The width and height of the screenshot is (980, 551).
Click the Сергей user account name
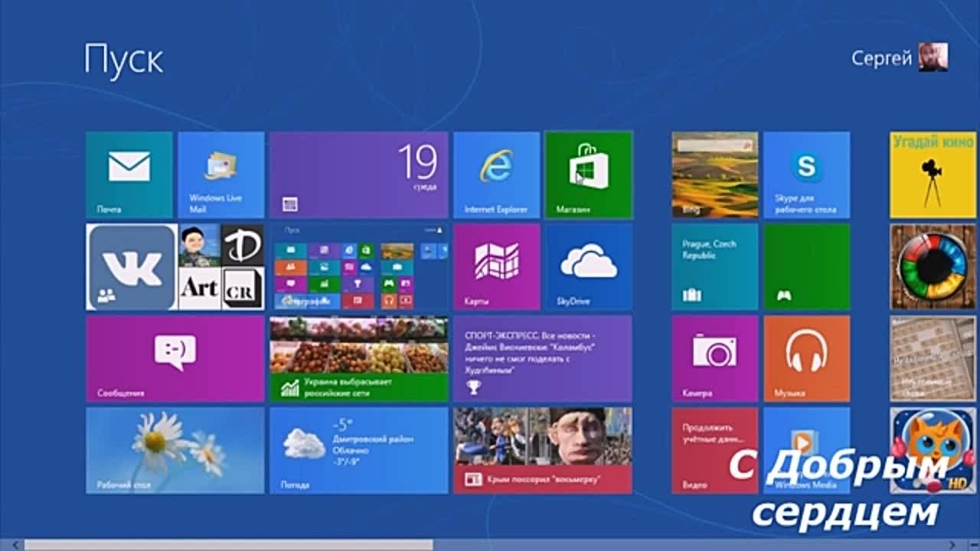point(881,58)
